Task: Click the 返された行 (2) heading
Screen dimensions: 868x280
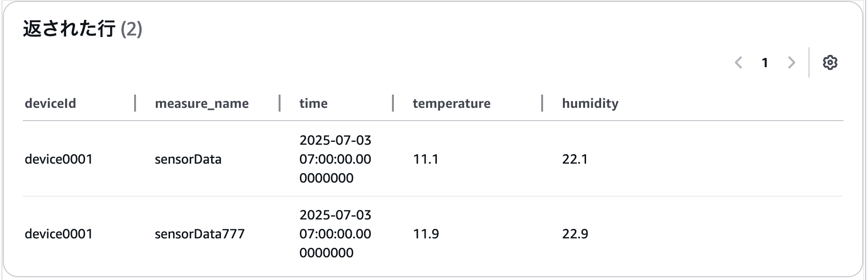Action: [83, 29]
